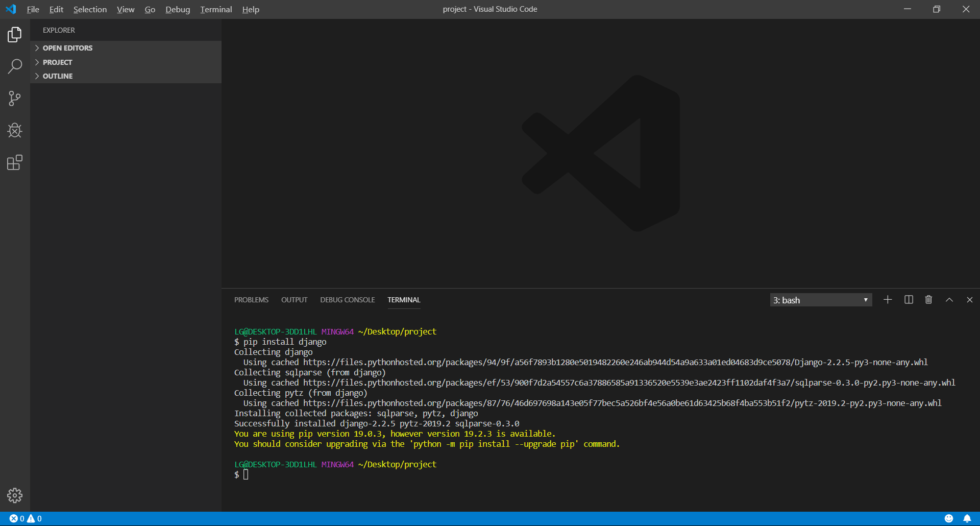The height and width of the screenshot is (526, 980).
Task: Switch to the PROBLEMS tab
Action: (x=251, y=300)
